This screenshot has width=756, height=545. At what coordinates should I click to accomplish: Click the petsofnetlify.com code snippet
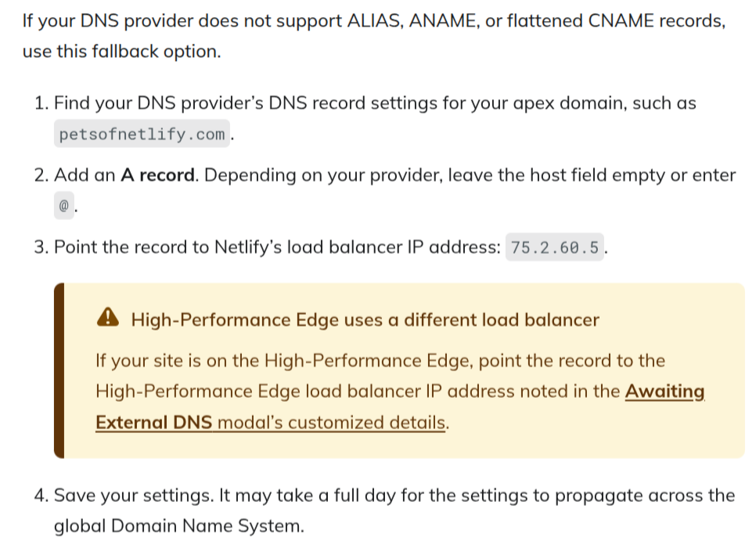(142, 134)
